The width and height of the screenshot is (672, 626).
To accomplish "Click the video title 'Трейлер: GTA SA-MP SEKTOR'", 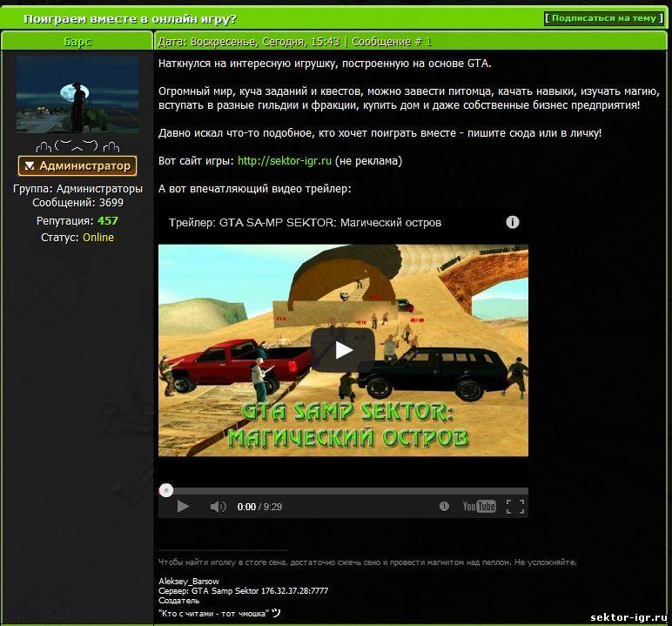I will coord(305,223).
